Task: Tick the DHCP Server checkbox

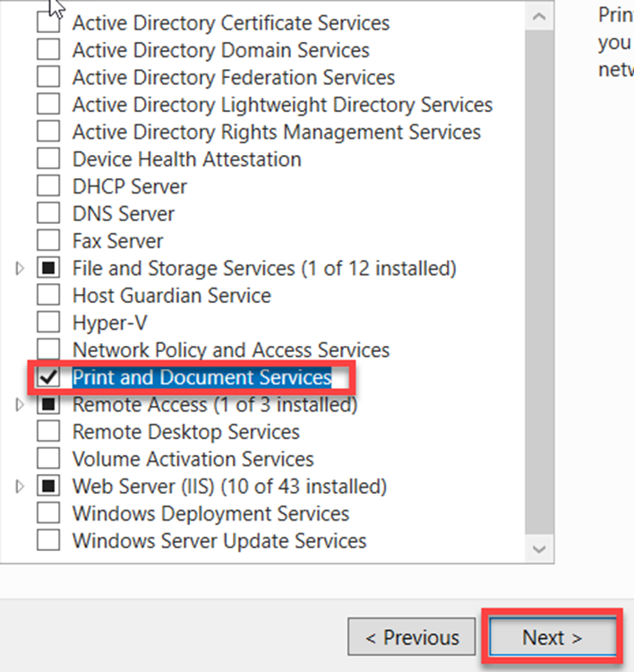Action: [48, 186]
